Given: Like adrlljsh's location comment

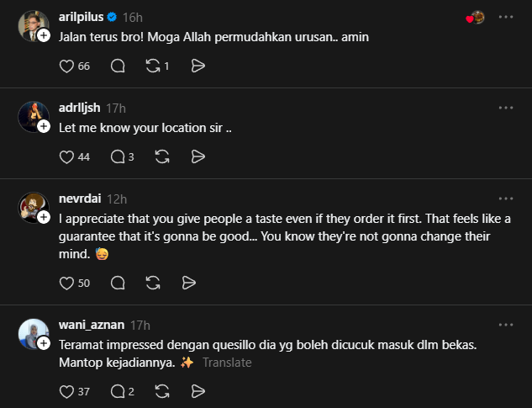Looking at the screenshot, I should coord(67,156).
